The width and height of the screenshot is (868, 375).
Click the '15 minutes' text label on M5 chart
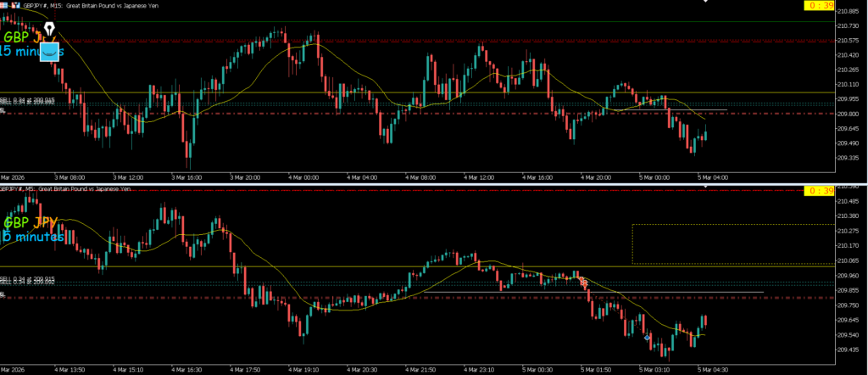(x=32, y=237)
